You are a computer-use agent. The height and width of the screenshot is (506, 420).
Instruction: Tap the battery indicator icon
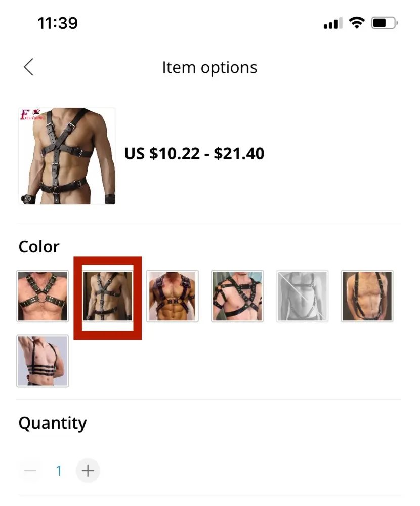(x=385, y=23)
